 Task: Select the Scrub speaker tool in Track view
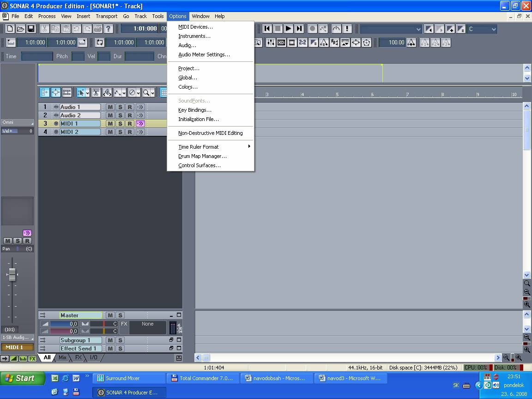107,92
